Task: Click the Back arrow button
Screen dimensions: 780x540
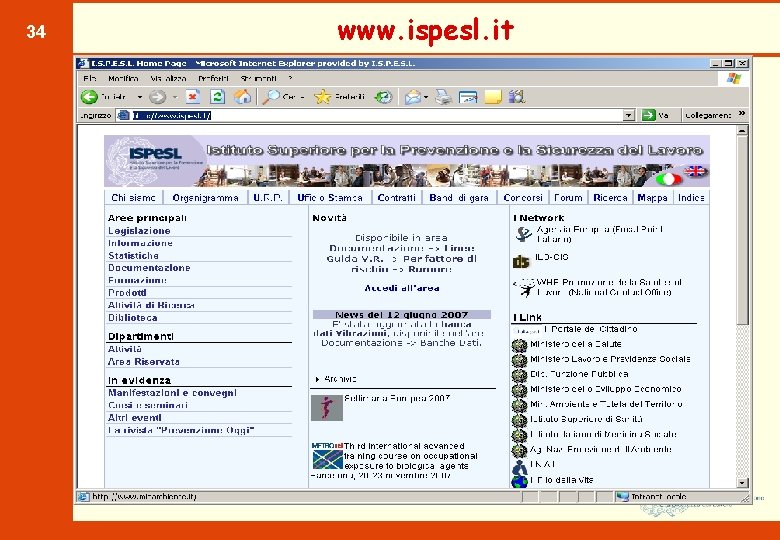Action: [90, 97]
